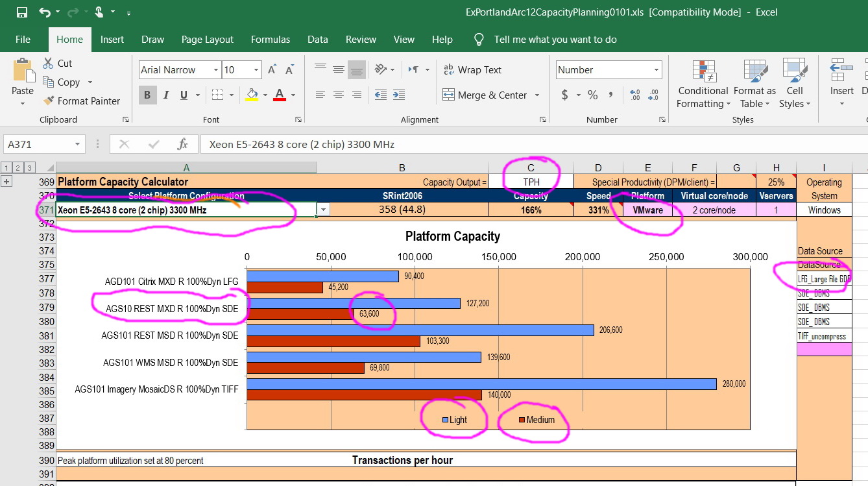
Task: Open the Page Layout tab
Action: (x=208, y=40)
